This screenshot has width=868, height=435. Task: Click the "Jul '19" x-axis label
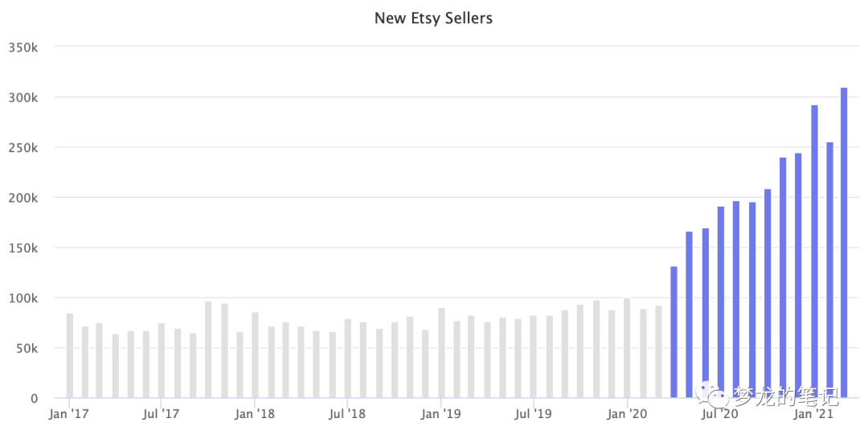533,415
